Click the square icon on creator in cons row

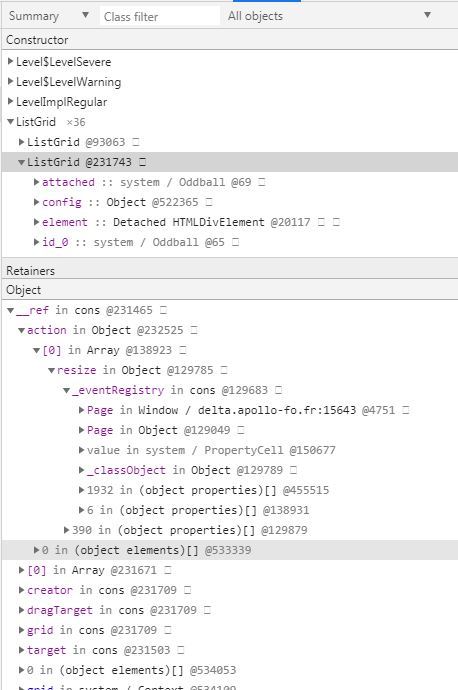click(187, 590)
